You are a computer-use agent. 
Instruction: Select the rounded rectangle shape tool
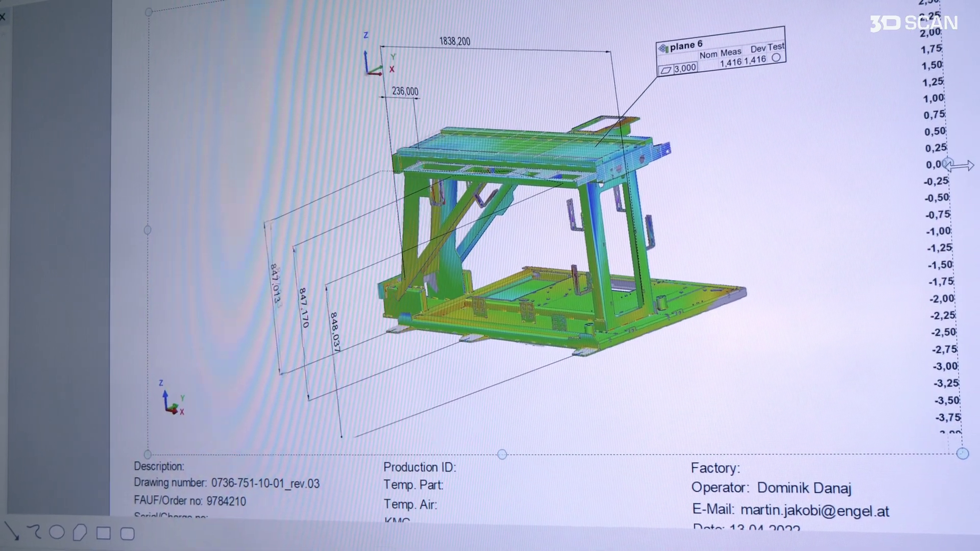coord(127,534)
